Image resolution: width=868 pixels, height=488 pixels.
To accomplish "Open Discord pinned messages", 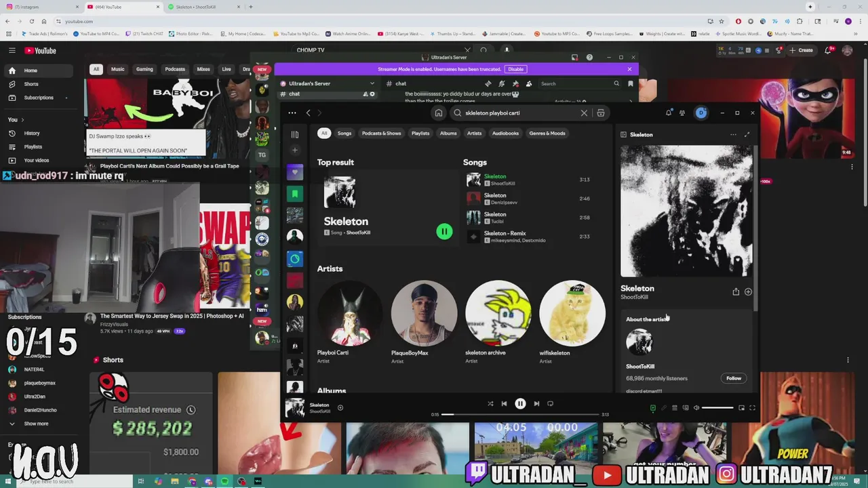I will click(x=515, y=83).
